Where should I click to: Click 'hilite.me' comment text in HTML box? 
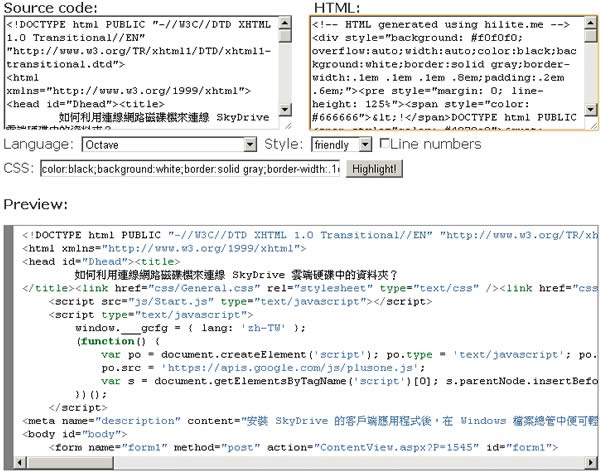click(x=514, y=24)
